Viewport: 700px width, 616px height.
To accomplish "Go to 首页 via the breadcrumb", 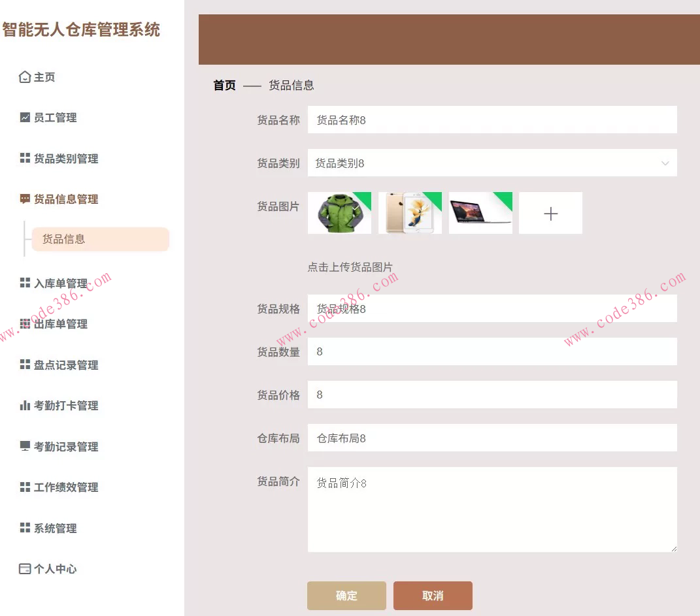I will (224, 85).
